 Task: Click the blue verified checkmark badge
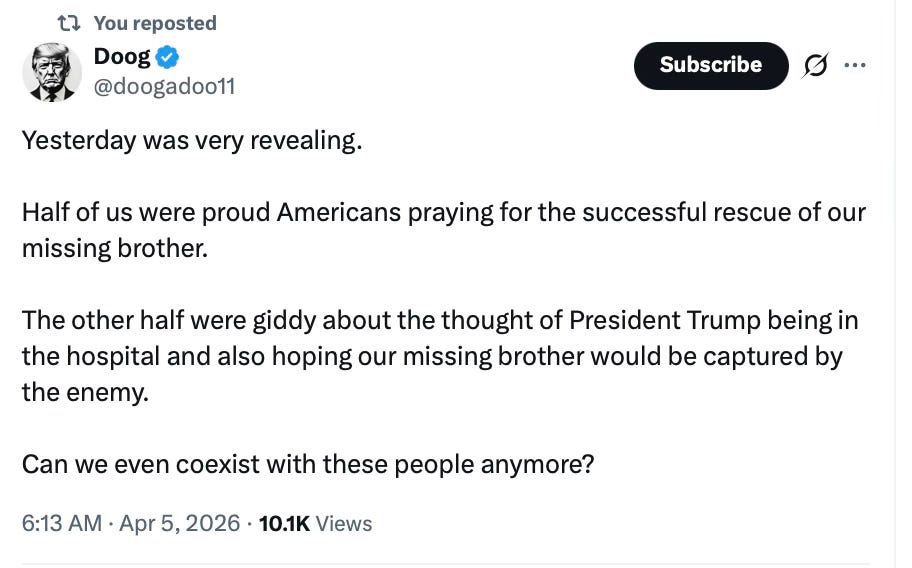click(x=167, y=58)
